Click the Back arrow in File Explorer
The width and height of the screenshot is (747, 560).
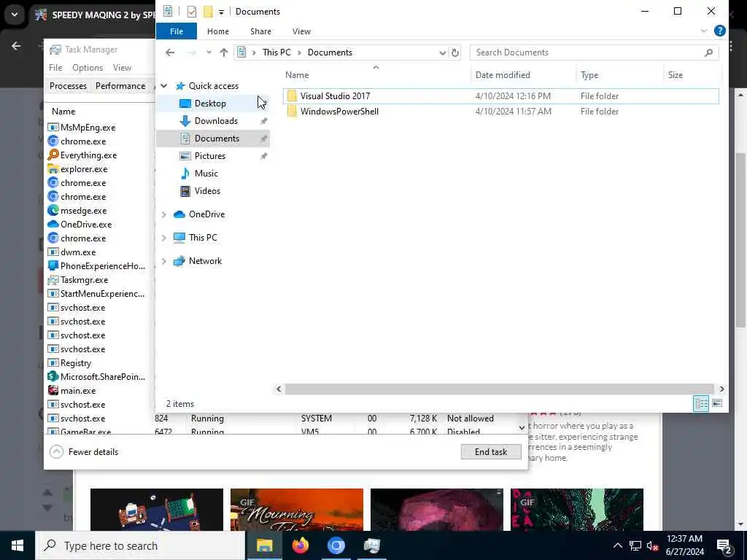(170, 52)
